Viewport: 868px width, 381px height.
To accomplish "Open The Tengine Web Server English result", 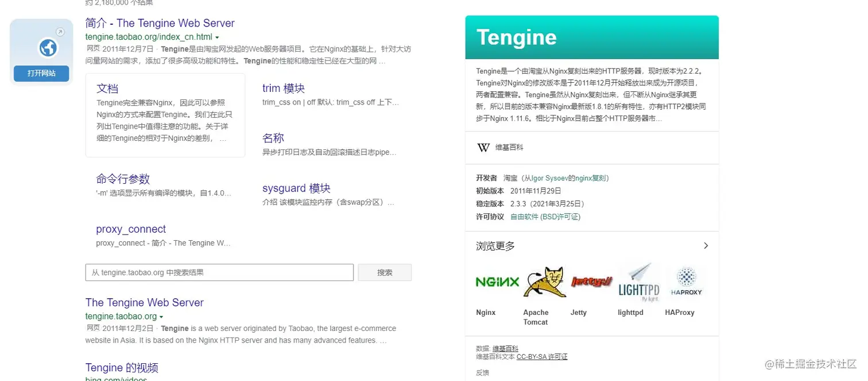I will point(145,303).
